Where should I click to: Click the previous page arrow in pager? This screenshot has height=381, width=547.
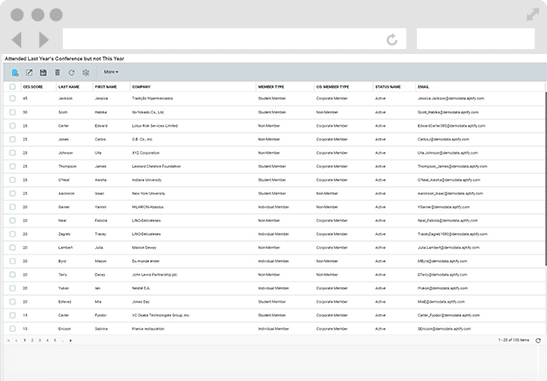[x=16, y=340]
